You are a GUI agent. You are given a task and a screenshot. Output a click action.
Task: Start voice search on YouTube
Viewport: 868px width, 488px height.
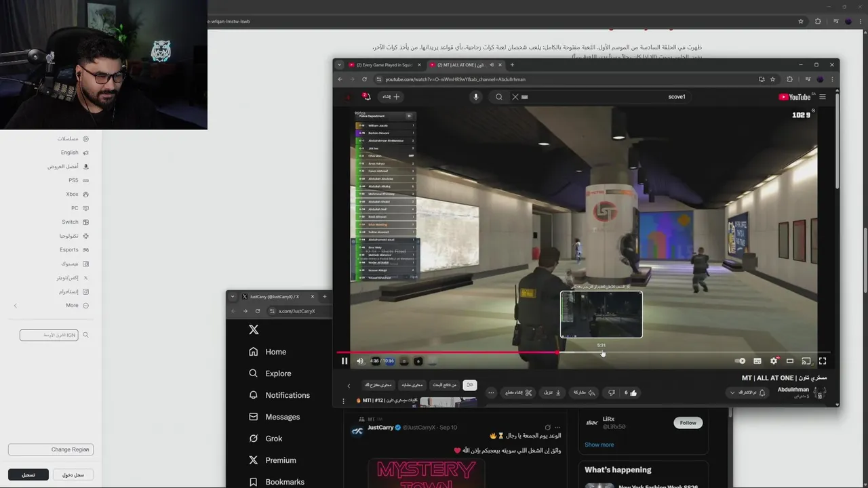(475, 97)
